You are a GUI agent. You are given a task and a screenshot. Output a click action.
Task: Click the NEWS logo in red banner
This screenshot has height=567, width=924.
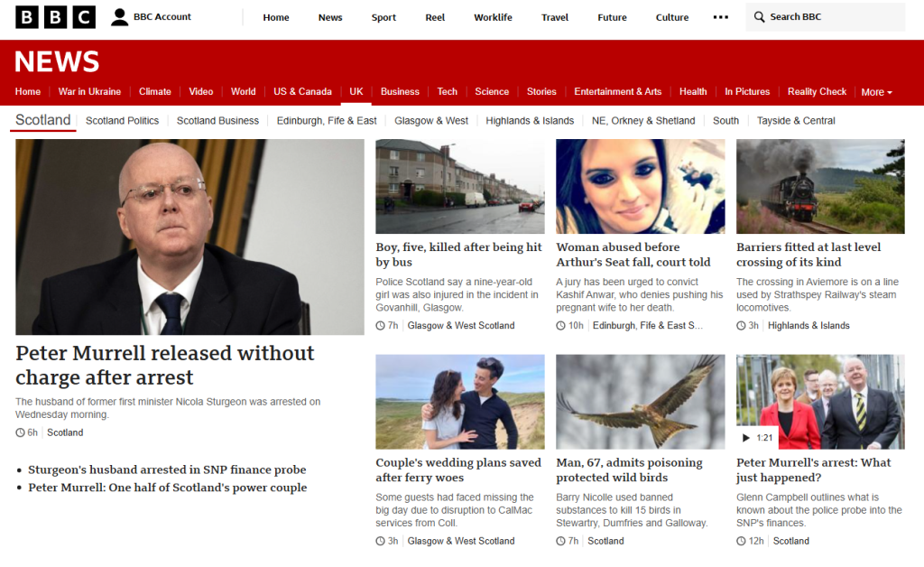click(x=57, y=61)
